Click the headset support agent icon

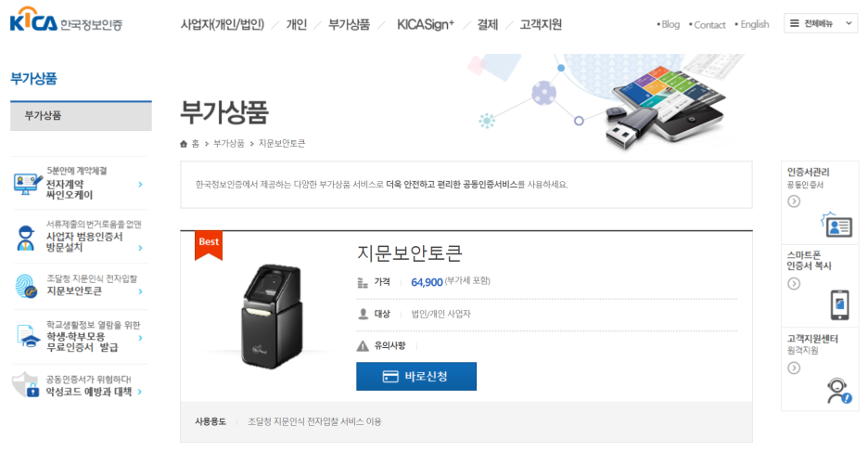838,391
